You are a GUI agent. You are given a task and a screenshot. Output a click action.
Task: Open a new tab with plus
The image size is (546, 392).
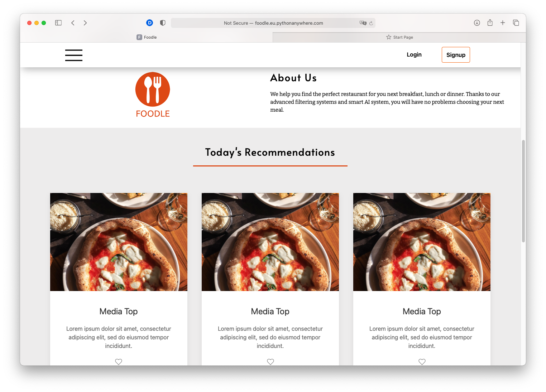coord(503,23)
